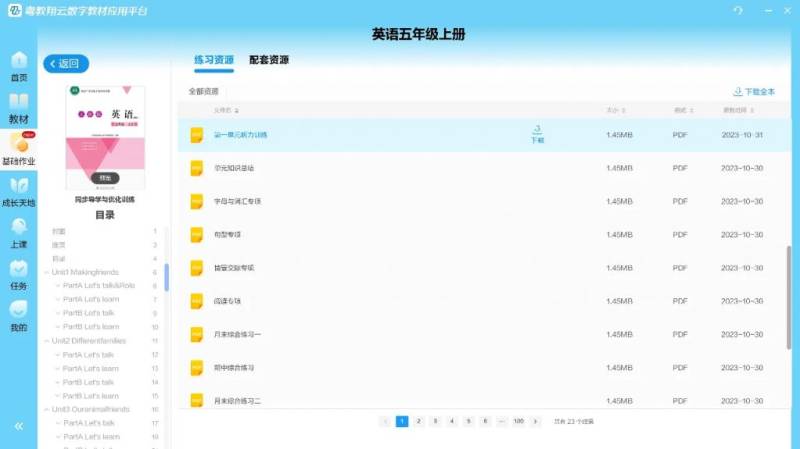800x449 pixels.
Task: Click the refresh icon in title bar
Action: [738, 10]
